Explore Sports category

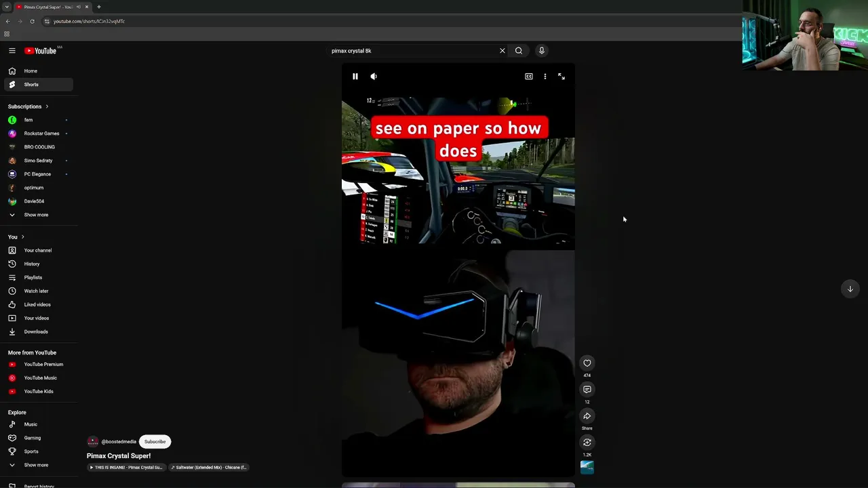point(38,452)
